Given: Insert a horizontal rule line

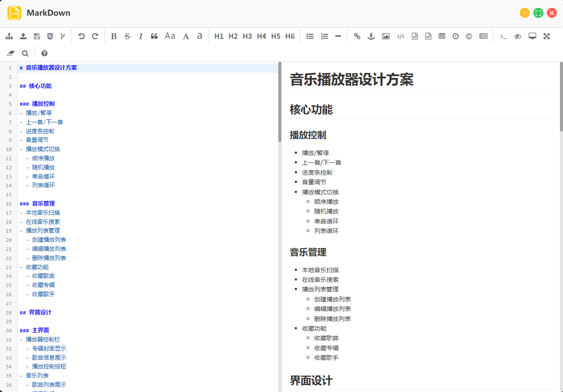Looking at the screenshot, I should tap(338, 37).
